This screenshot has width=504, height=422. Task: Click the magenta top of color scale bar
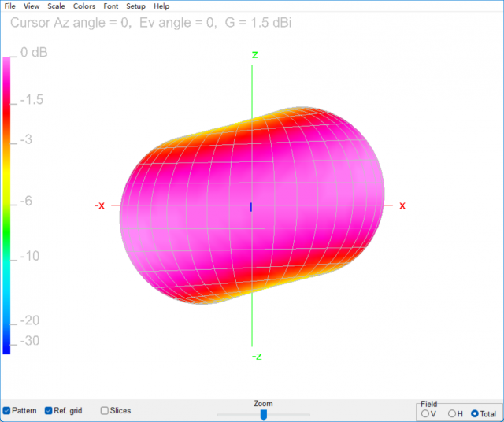pos(7,63)
